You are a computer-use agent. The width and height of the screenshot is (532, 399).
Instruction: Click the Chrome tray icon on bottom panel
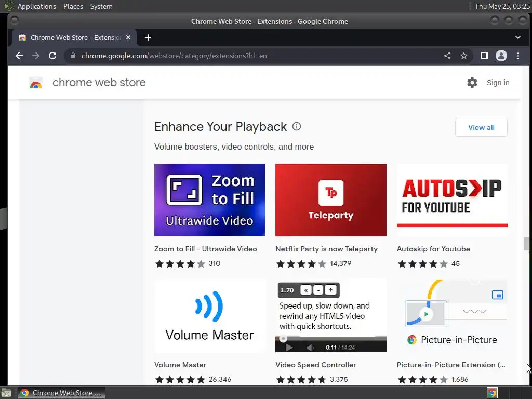tap(492, 393)
